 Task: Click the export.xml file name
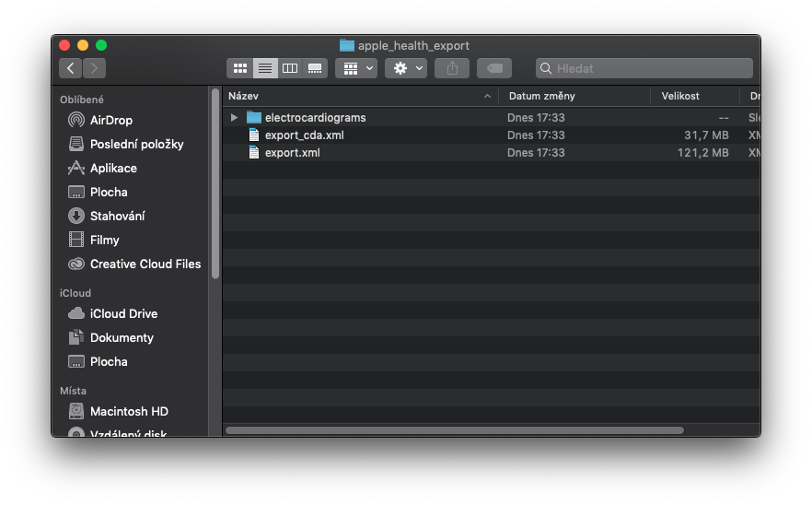tap(293, 153)
